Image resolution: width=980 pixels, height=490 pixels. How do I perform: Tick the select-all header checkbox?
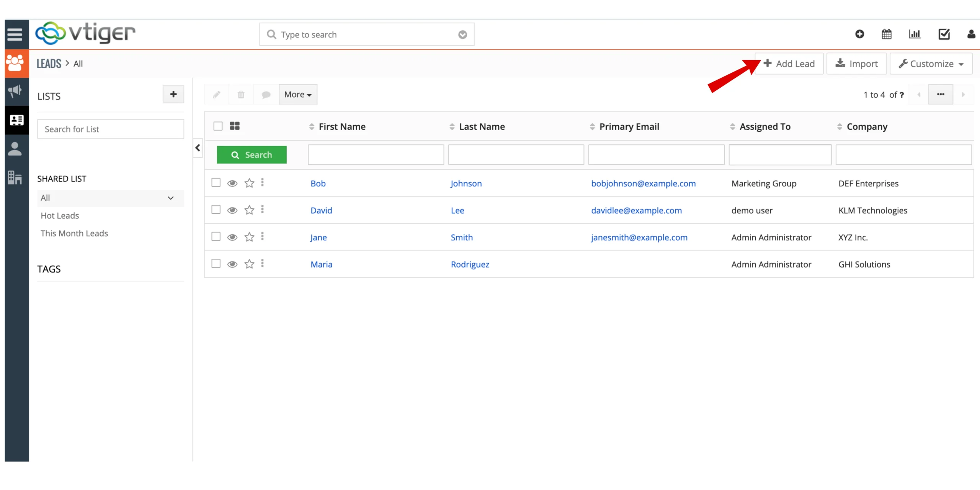tap(218, 126)
